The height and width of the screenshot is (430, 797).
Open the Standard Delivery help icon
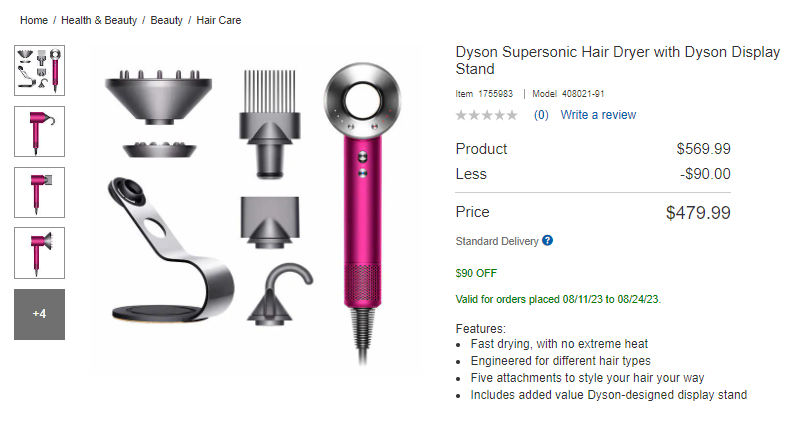[547, 240]
